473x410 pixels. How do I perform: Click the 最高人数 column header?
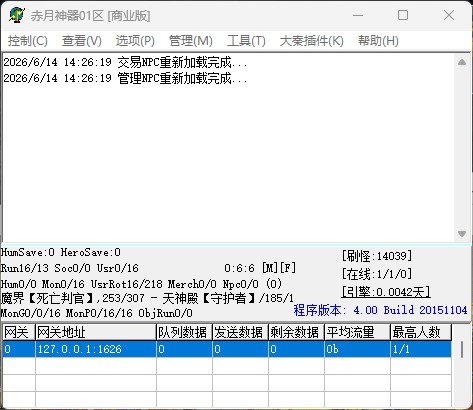(421, 332)
